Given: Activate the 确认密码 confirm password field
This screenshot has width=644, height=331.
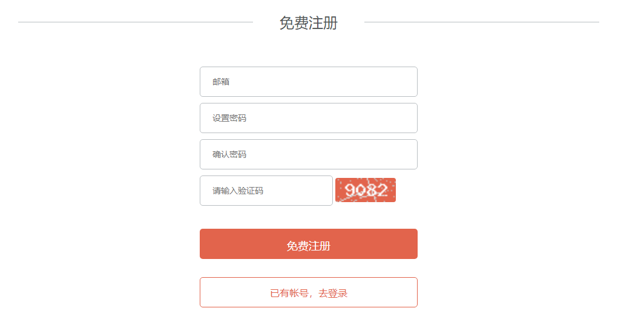Looking at the screenshot, I should pyautogui.click(x=309, y=154).
